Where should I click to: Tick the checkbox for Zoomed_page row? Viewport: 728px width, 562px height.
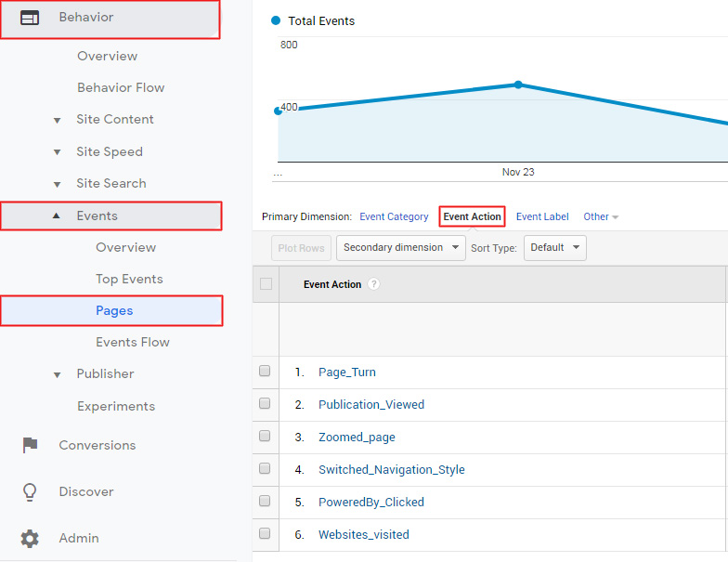pyautogui.click(x=265, y=437)
